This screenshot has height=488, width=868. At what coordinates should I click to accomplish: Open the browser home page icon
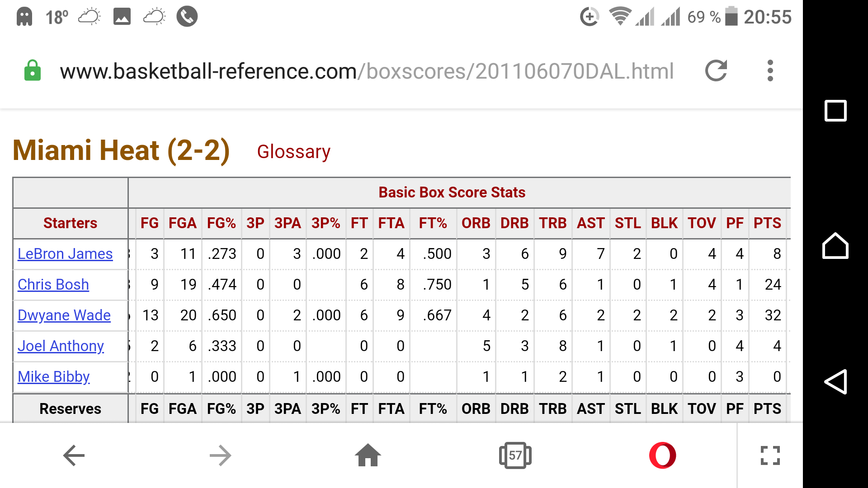(368, 455)
